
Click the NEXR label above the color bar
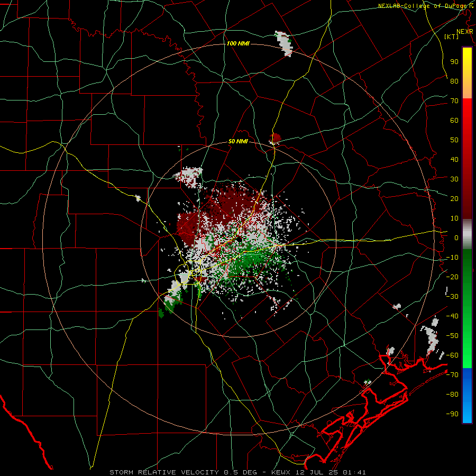point(464,31)
